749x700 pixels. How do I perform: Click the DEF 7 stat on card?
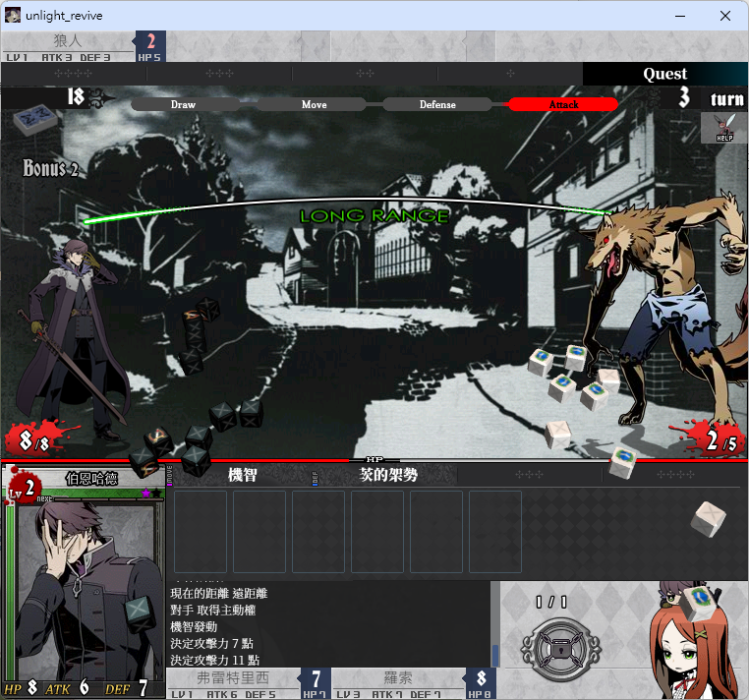[126, 688]
